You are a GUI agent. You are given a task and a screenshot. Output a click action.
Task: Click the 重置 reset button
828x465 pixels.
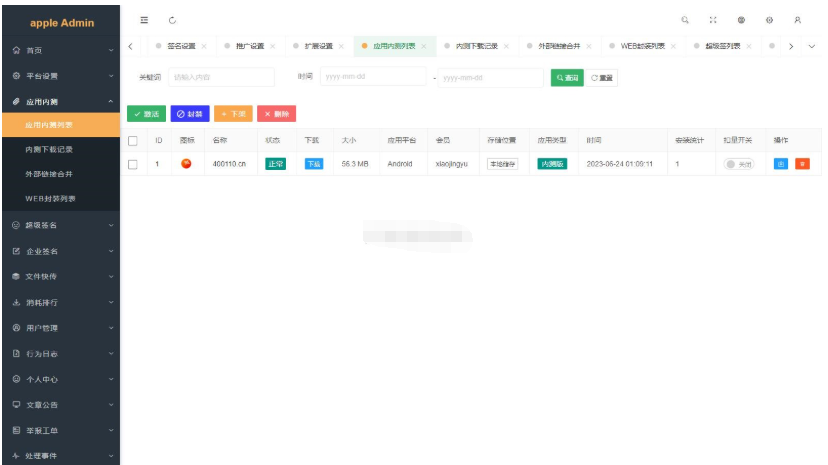[x=601, y=78]
